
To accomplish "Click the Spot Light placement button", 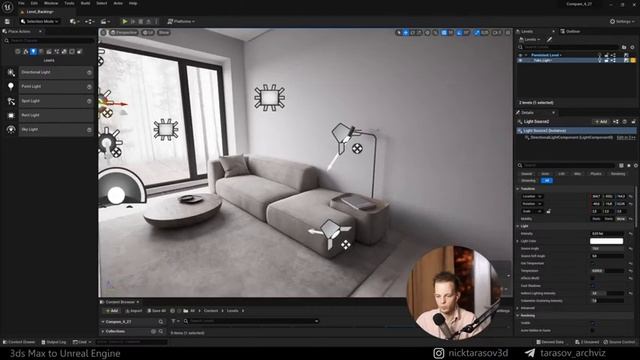I will (56, 101).
